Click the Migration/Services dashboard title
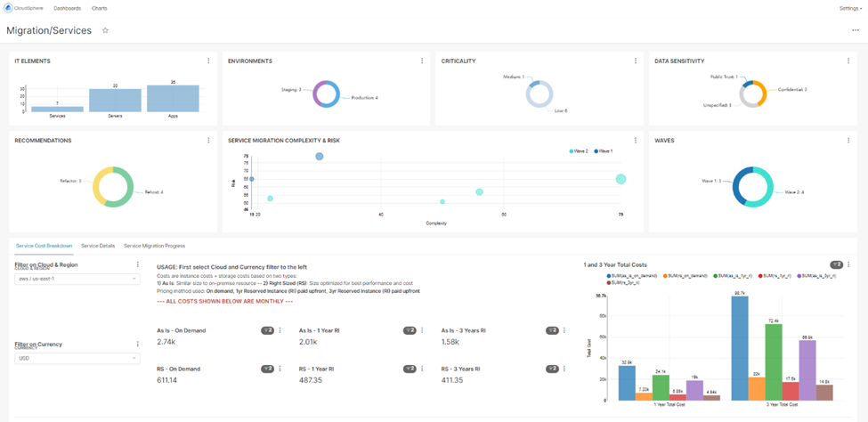868x422 pixels. (49, 30)
